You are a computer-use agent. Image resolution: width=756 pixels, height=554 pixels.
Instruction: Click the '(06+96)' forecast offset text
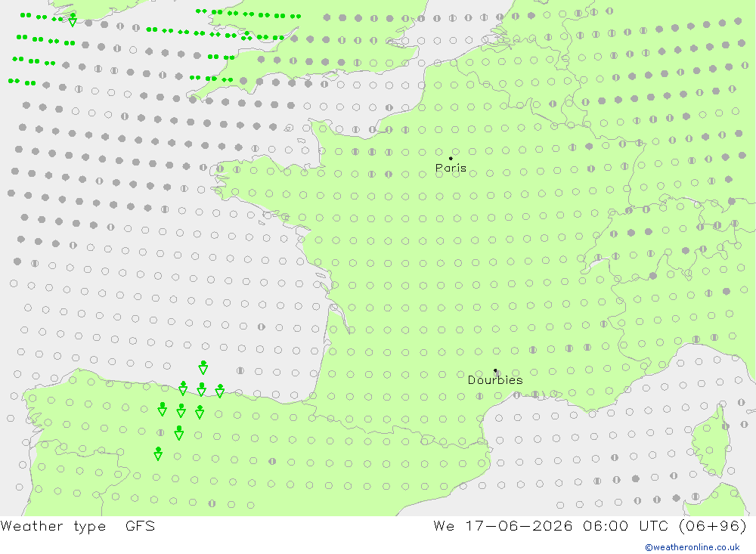click(x=713, y=525)
